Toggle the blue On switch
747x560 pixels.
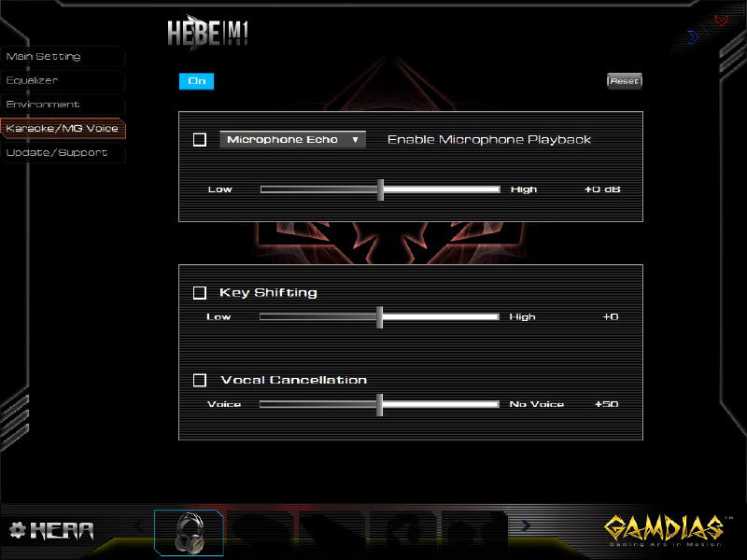click(196, 81)
